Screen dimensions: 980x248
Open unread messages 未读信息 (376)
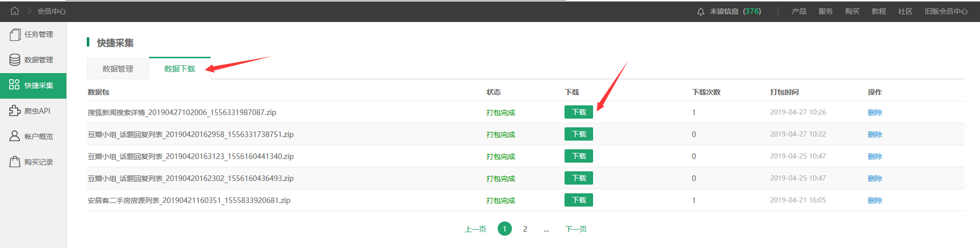735,11
